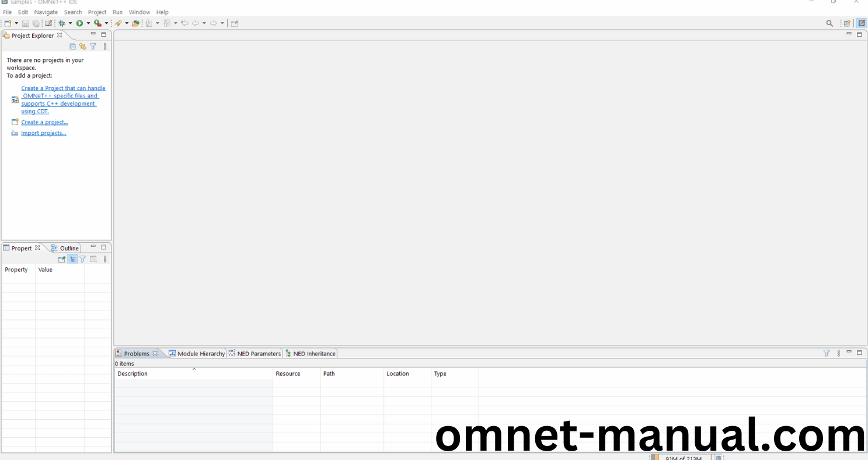
Task: Click the Save All toolbar icon
Action: [36, 23]
